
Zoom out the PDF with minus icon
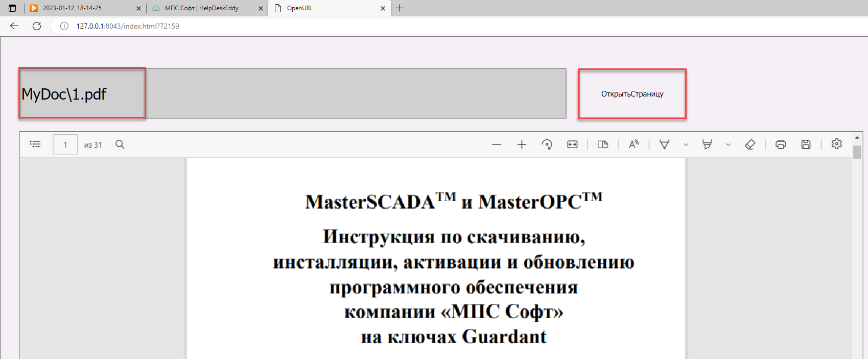pos(497,145)
